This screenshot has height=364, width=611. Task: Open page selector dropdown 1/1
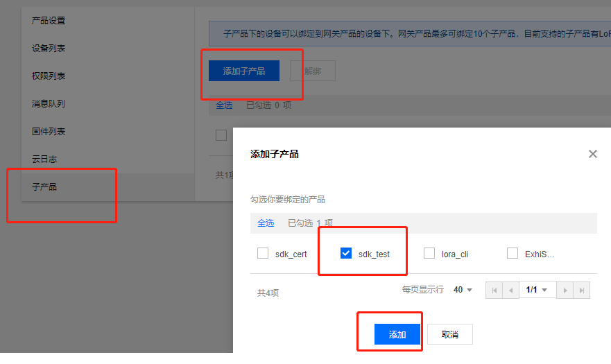[537, 290]
